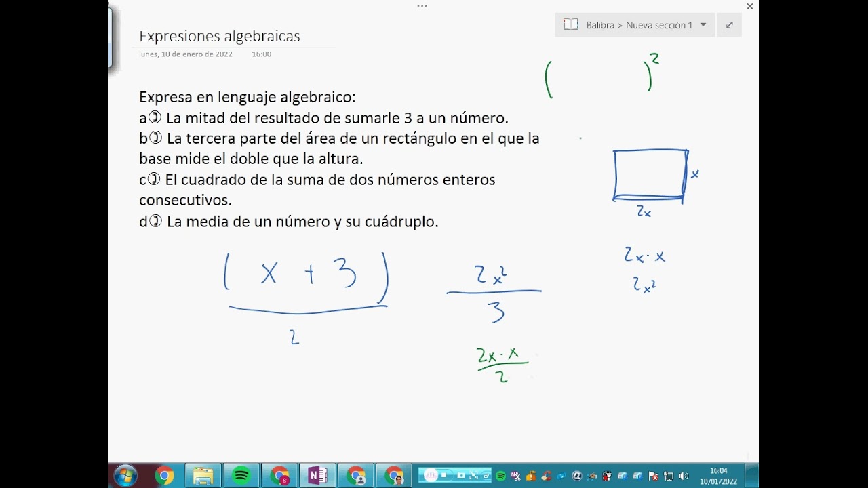The image size is (868, 488).
Task: Open the Balibra > Nueva sección 1 notebook selector
Action: point(635,25)
